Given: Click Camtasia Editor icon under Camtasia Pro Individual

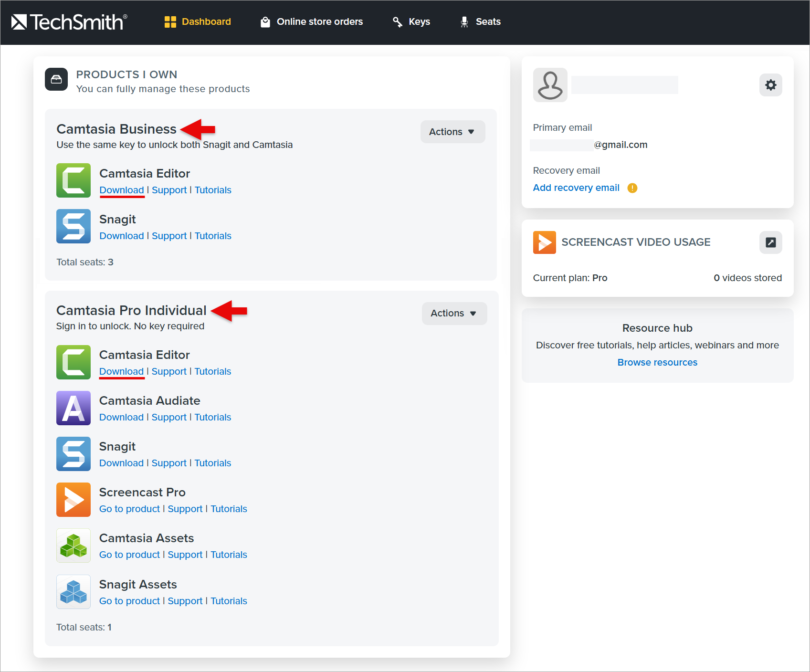Looking at the screenshot, I should pos(74,362).
